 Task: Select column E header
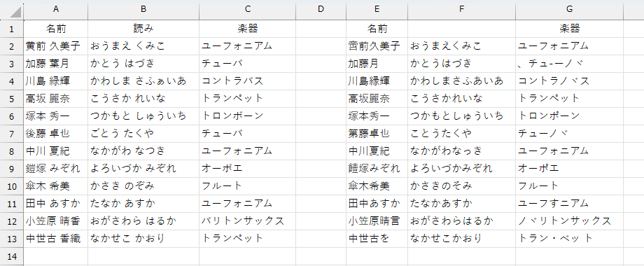coord(377,9)
